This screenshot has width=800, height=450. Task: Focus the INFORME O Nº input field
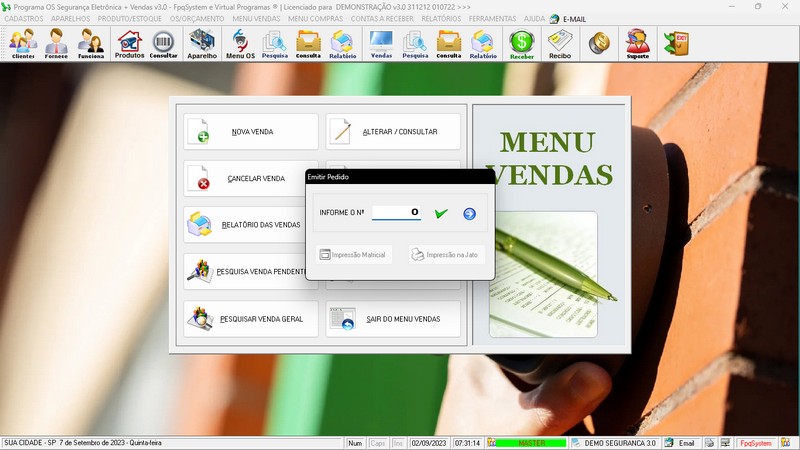coord(396,212)
